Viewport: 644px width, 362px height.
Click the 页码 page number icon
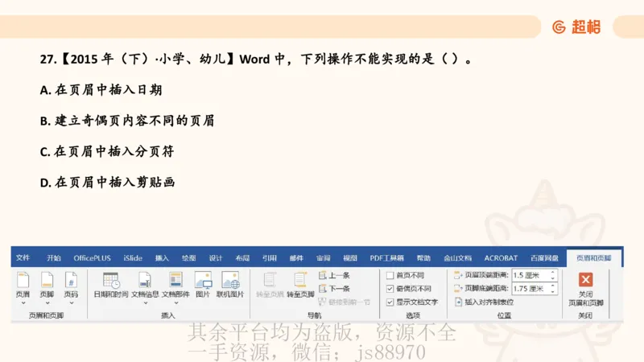pyautogui.click(x=71, y=280)
